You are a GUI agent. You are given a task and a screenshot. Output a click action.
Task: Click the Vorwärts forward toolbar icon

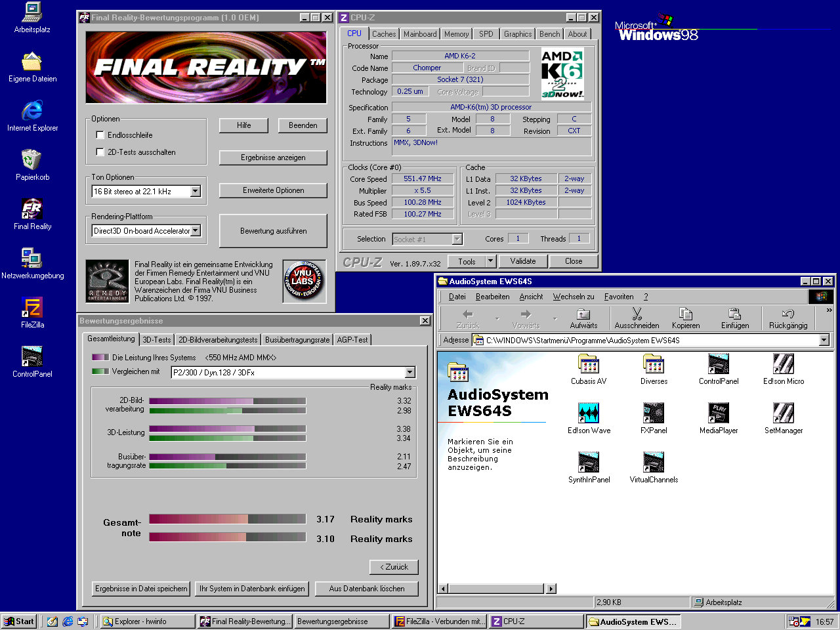526,314
